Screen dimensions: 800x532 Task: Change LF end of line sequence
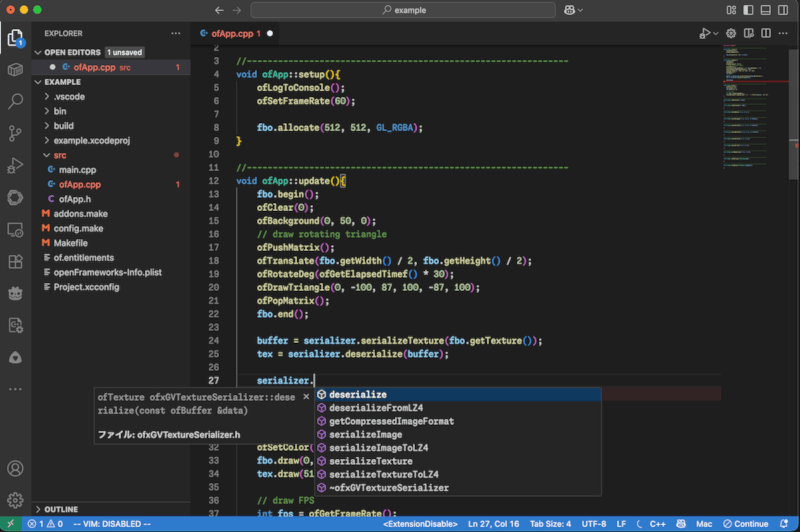coord(621,524)
